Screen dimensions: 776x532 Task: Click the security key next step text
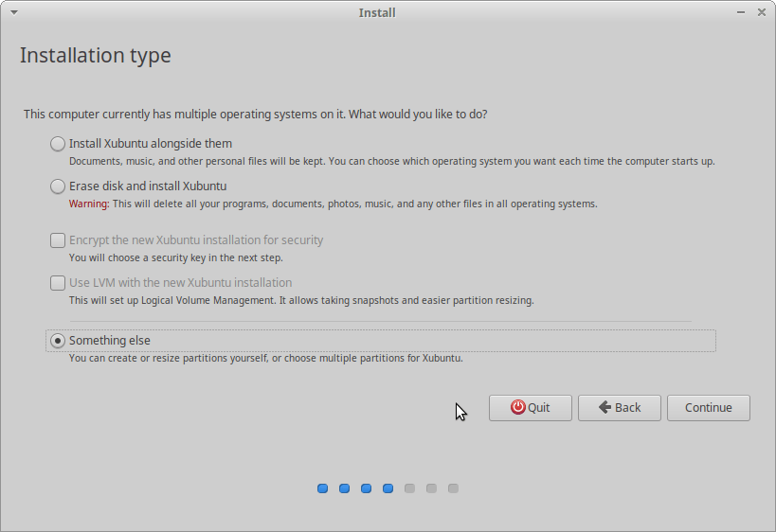(175, 257)
